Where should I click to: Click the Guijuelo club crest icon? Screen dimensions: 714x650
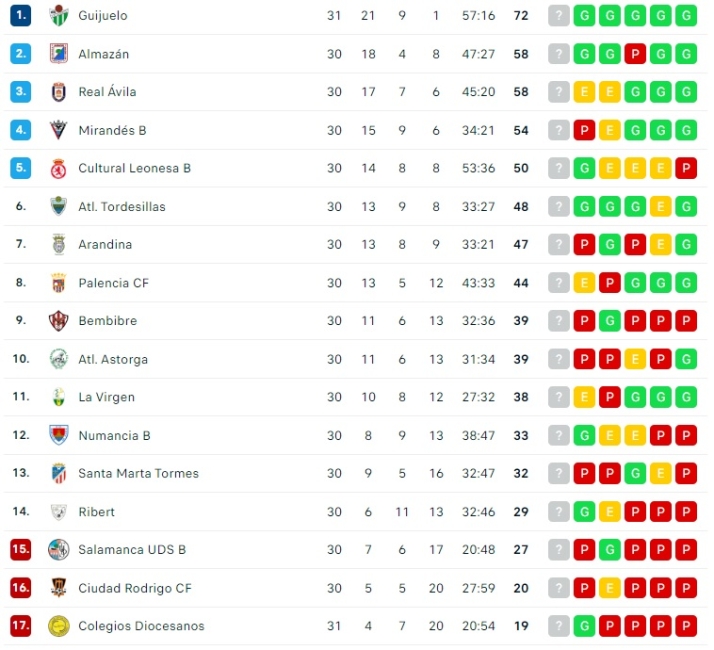coord(58,15)
